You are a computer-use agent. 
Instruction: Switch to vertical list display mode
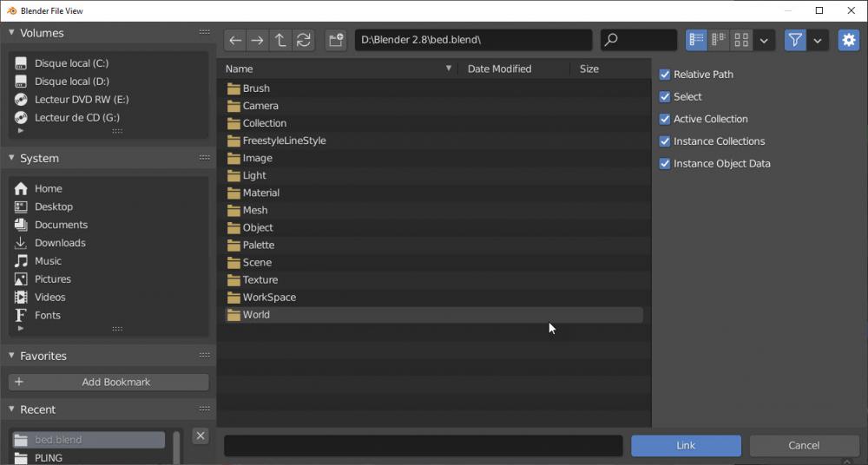coord(696,40)
